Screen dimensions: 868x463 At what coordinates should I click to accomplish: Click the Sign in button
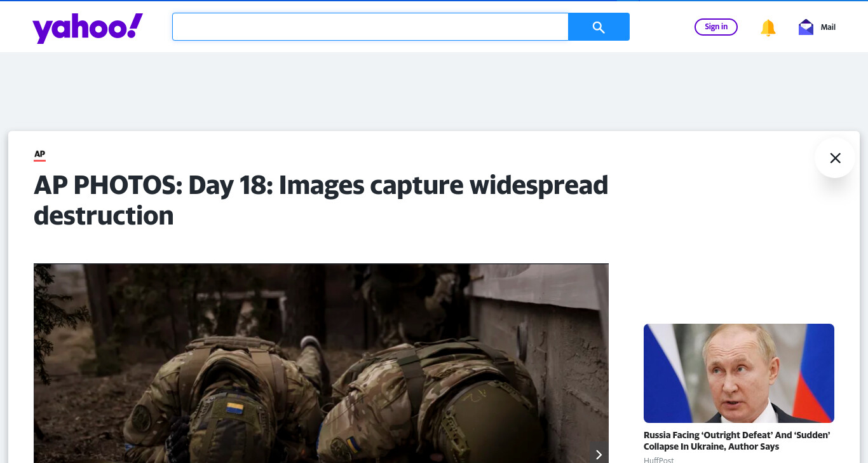[x=716, y=27]
